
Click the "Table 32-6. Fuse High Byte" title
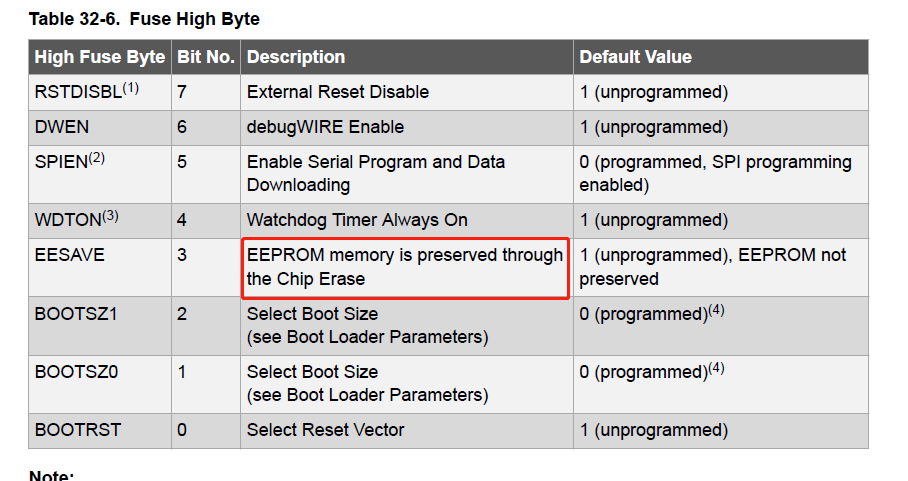pos(144,19)
